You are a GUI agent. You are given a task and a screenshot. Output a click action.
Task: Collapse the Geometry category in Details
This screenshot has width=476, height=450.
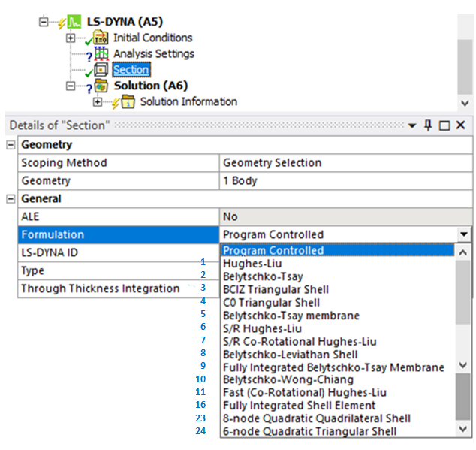(x=11, y=145)
